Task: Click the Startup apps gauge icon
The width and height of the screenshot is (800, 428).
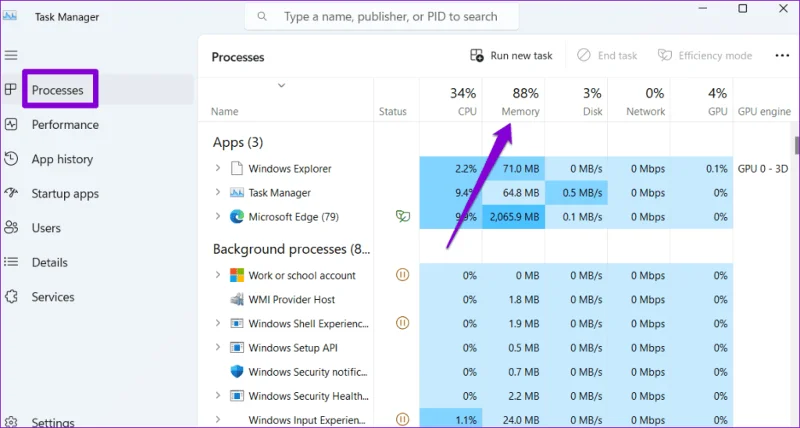Action: [11, 193]
